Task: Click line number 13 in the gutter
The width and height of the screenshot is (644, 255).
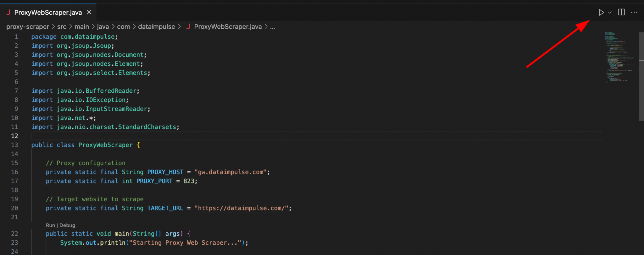Action: 14,145
